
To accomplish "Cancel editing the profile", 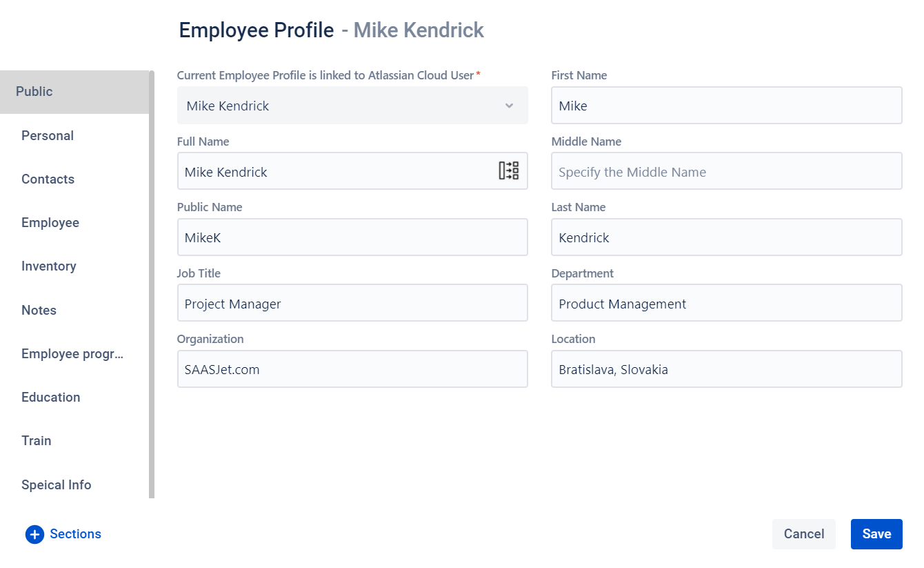I will pyautogui.click(x=804, y=534).
